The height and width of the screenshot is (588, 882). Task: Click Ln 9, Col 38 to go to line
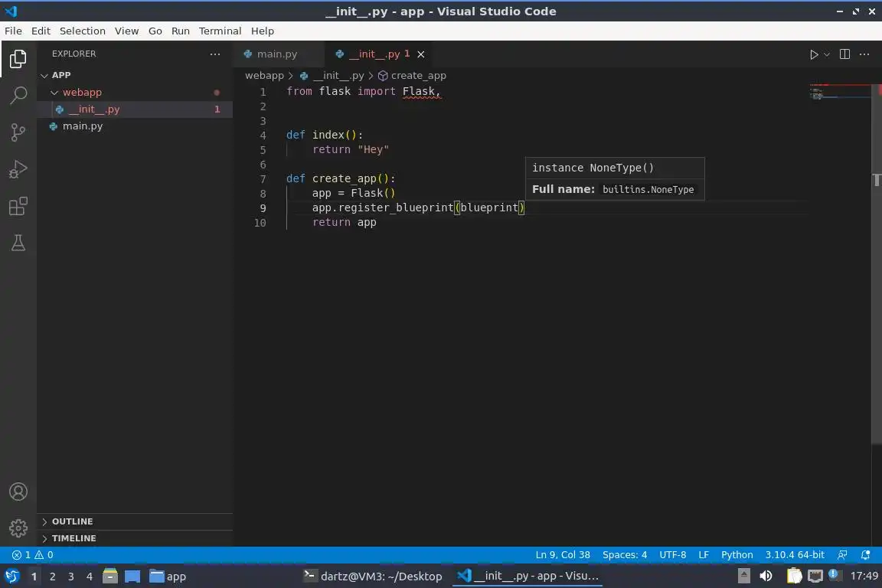tap(563, 555)
